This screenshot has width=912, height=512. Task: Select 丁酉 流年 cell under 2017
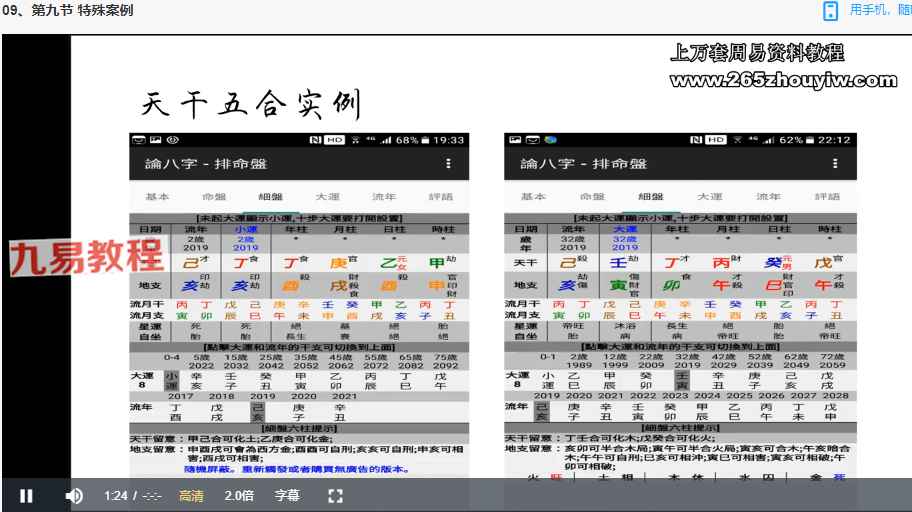[x=176, y=412]
